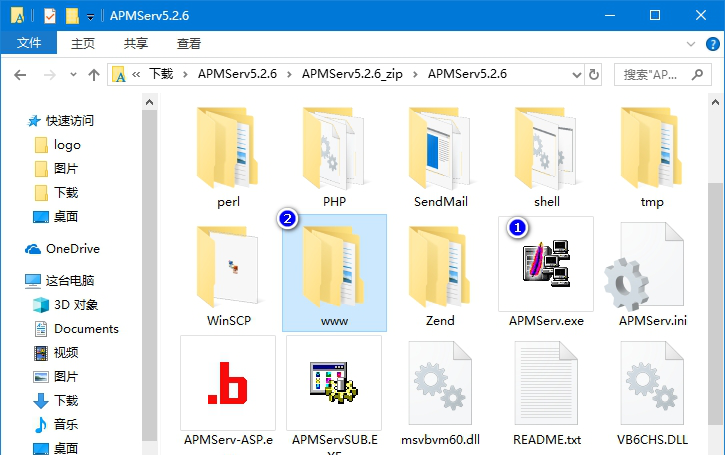Open Downloads in Quick access
The height and width of the screenshot is (473, 725).
click(56, 192)
